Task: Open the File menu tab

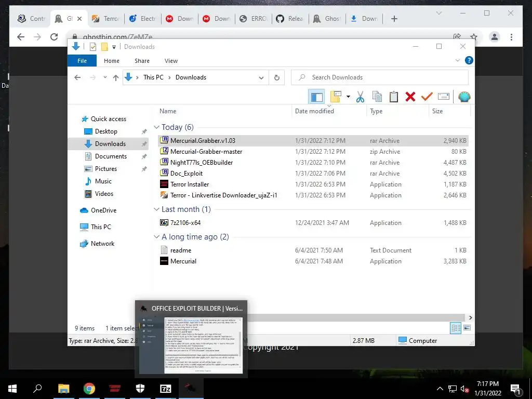Action: (82, 61)
